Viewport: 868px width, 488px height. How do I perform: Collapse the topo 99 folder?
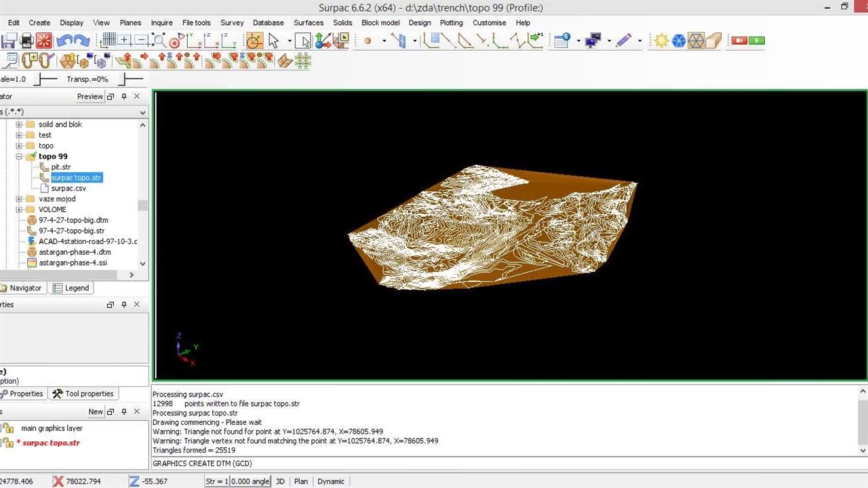pyautogui.click(x=19, y=157)
